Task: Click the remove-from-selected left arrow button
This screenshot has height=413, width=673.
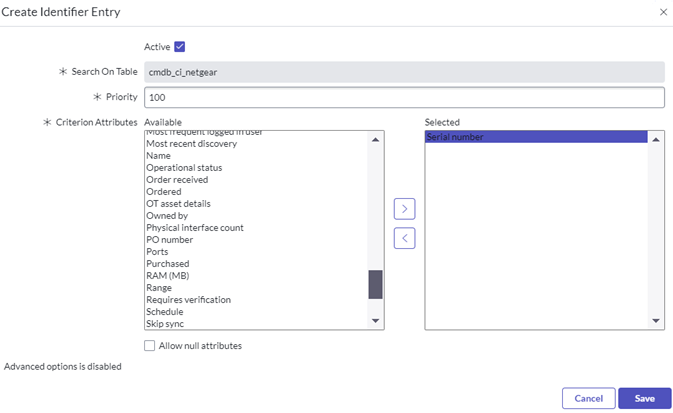Action: coord(405,238)
